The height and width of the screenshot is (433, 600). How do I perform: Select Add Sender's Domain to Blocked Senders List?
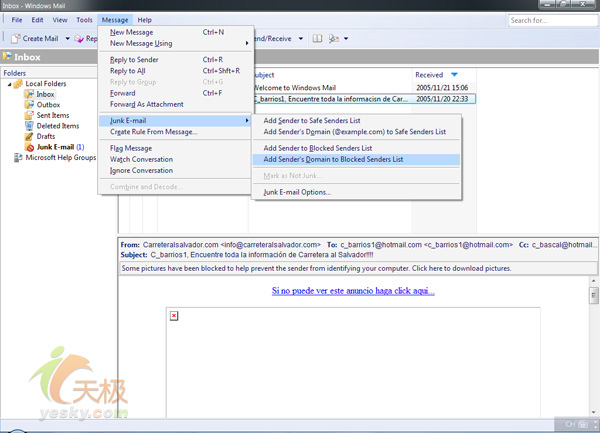pyautogui.click(x=356, y=159)
